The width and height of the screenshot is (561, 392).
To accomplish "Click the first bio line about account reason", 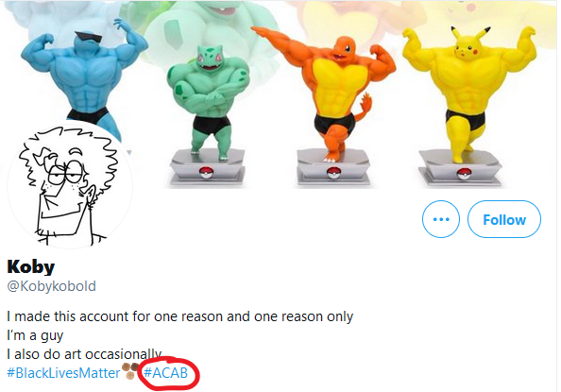I will [180, 316].
